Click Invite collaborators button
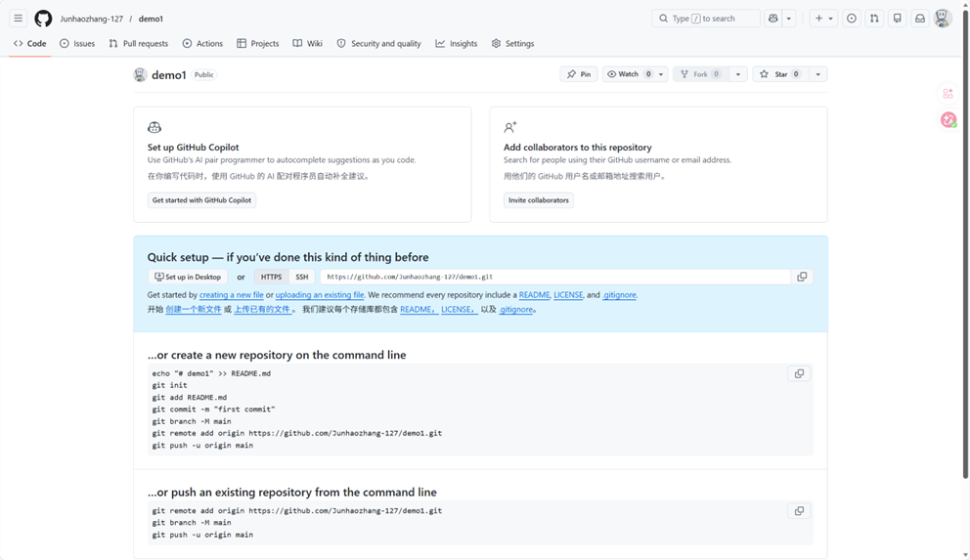 [538, 200]
